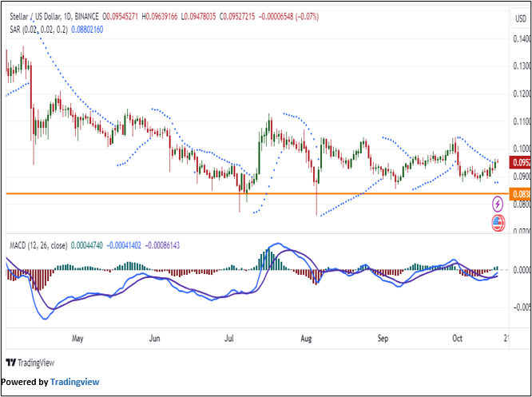The image size is (532, 397).
Task: Click the Jul label on time axis
Action: point(230,339)
